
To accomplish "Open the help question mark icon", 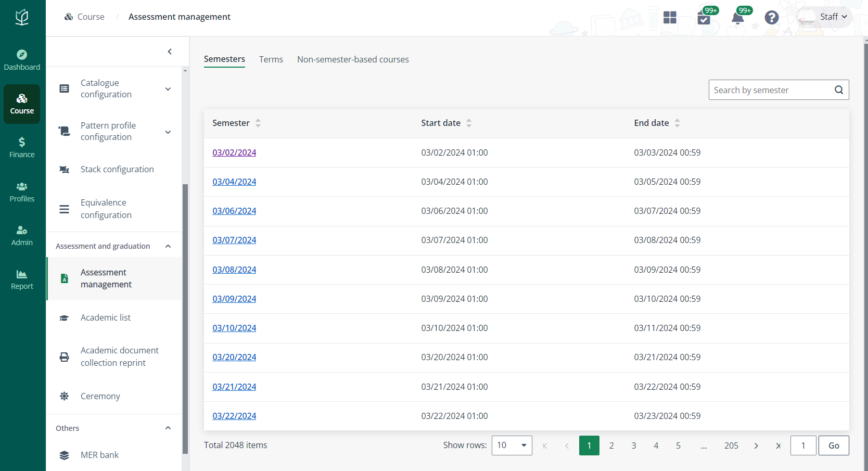I will [x=772, y=18].
